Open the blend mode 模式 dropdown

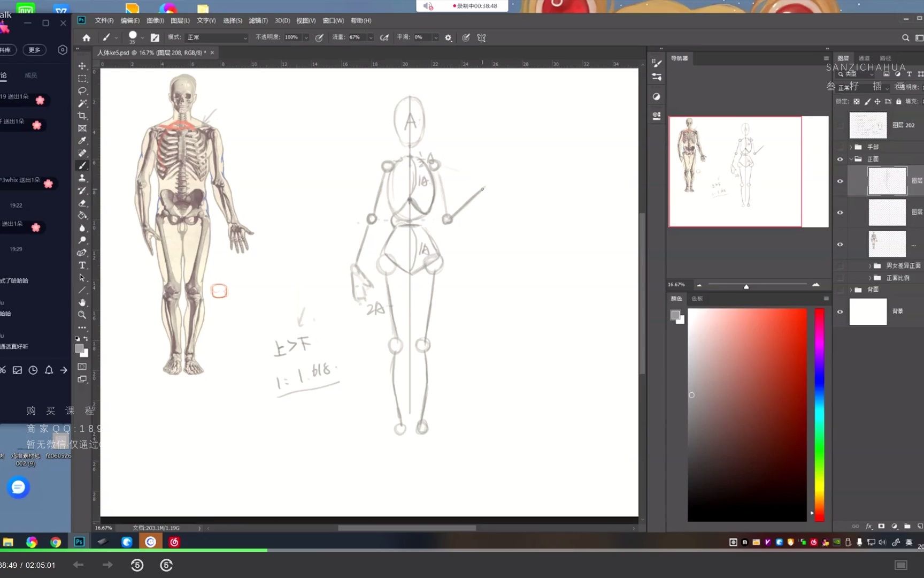(217, 37)
